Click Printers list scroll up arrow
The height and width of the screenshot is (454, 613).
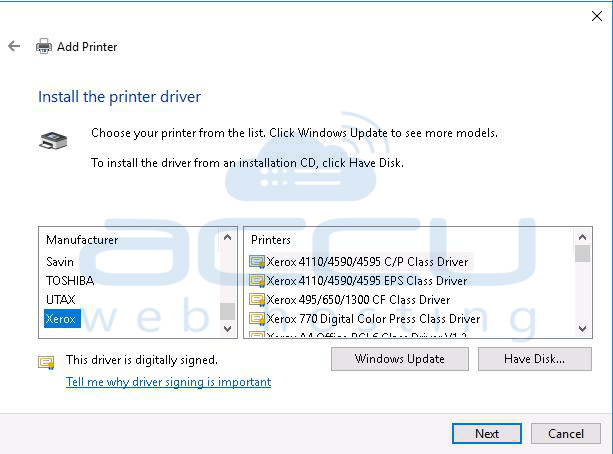tap(582, 237)
